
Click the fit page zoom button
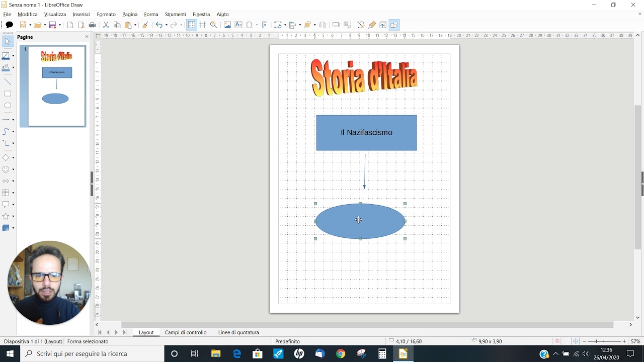576,341
